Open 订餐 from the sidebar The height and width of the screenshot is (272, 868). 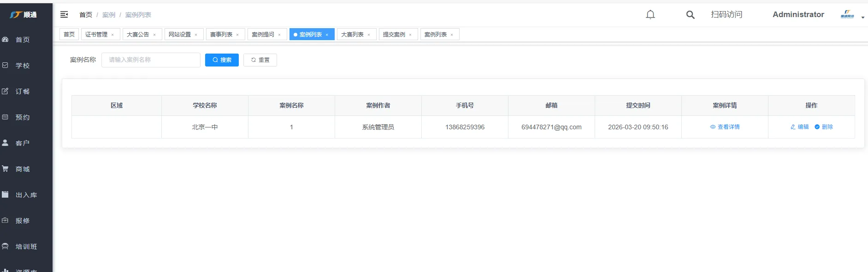coord(22,91)
